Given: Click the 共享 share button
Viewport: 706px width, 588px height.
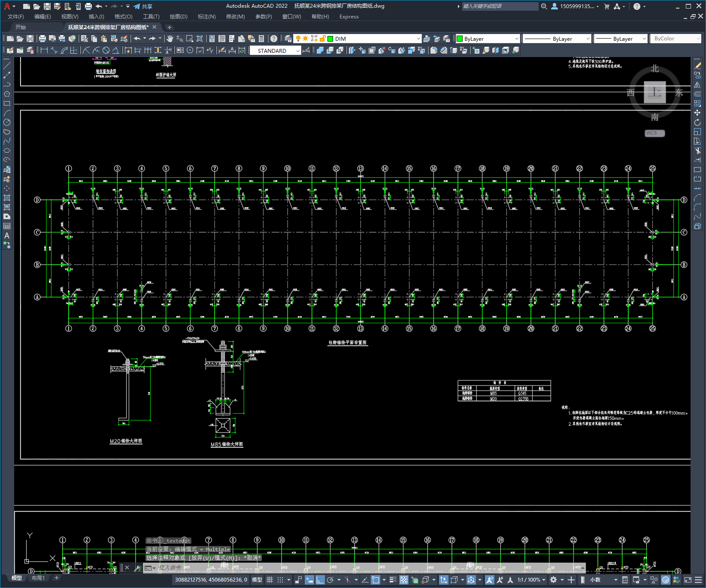Looking at the screenshot, I should point(143,6).
